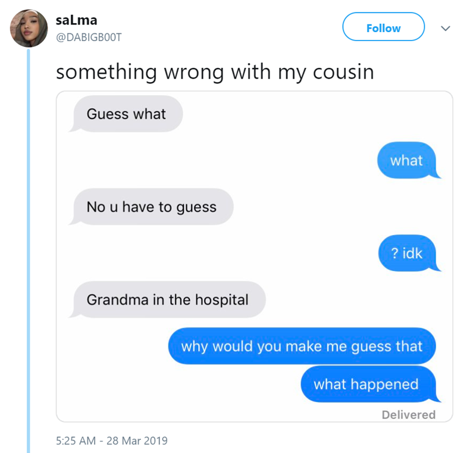476x453 pixels.
Task: Click the '28 Mar 2019' date
Action: pos(137,440)
